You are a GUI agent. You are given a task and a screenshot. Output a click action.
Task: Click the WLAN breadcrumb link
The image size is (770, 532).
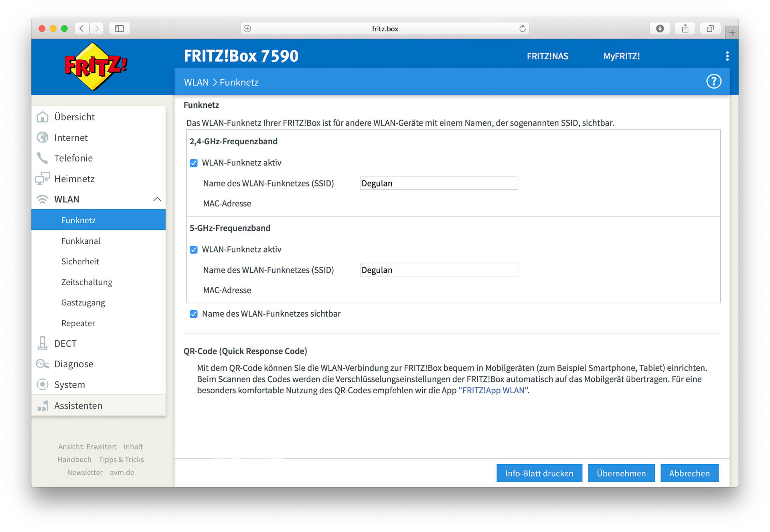197,82
